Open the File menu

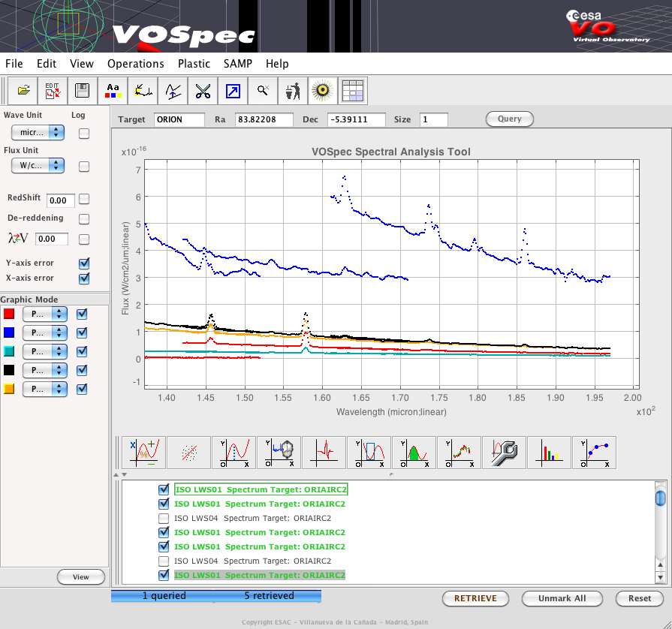[14, 64]
